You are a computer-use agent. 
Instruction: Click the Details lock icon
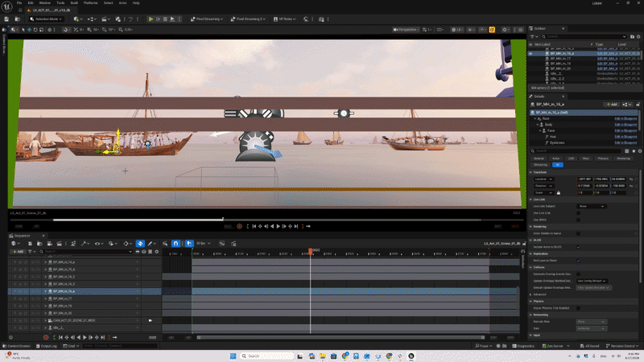pyautogui.click(x=638, y=105)
